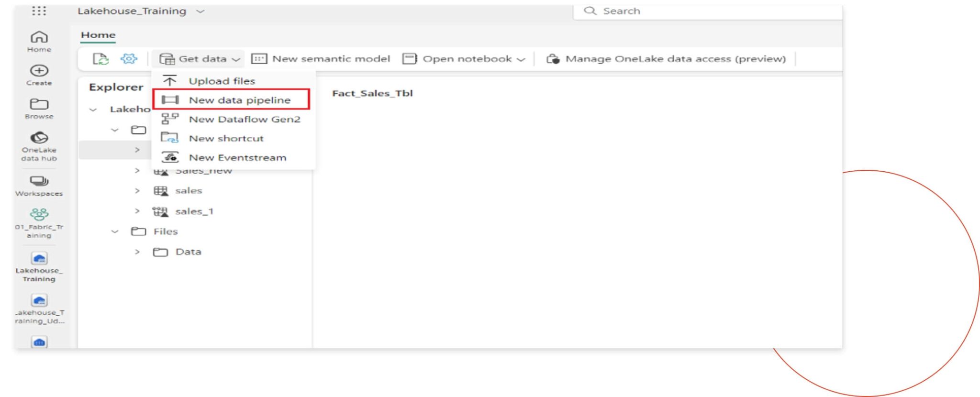Select New Eventstream menu entry
The height and width of the screenshot is (397, 980).
coord(233,157)
